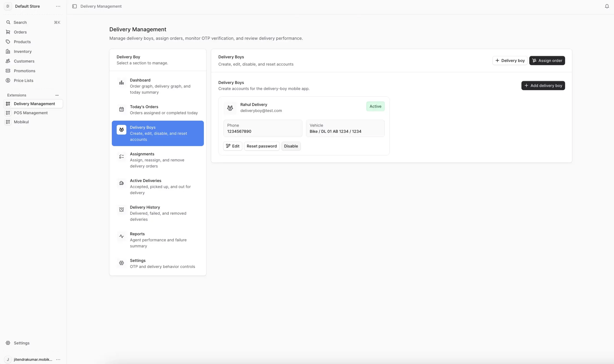Screen dimensions: 614x364
Task: Collapse the Extensions section
Action: click(x=57, y=95)
